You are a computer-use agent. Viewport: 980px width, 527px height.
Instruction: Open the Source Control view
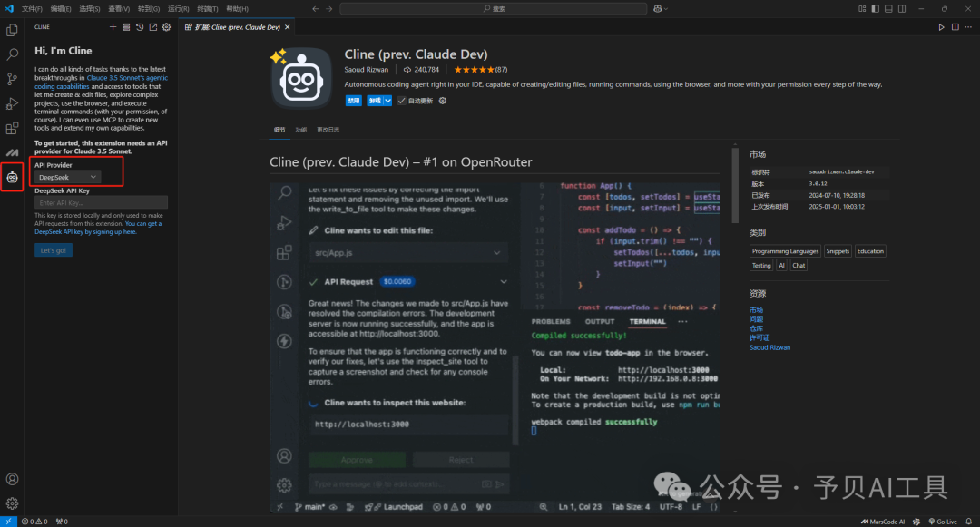coord(12,79)
